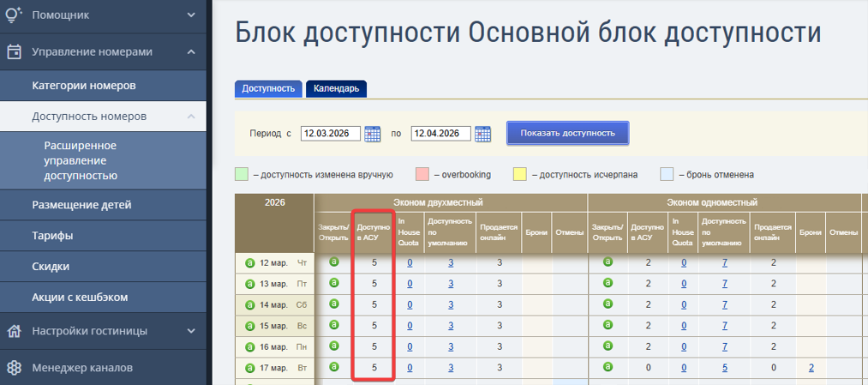Open Размещение детей in the sidebar

tap(103, 205)
